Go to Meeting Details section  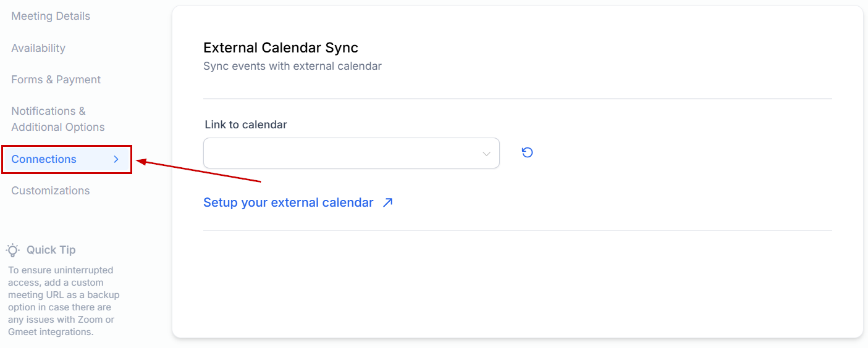tap(51, 16)
